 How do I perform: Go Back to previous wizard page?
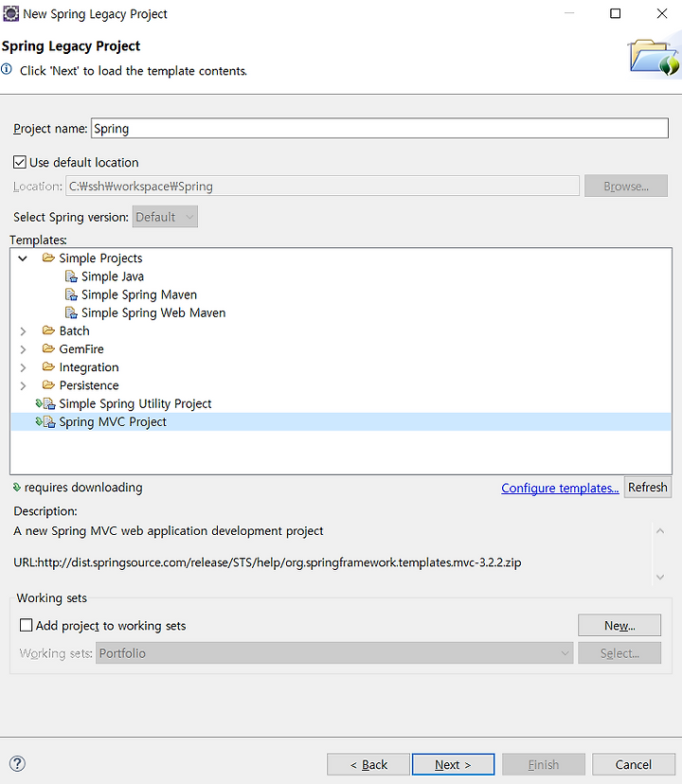point(368,764)
